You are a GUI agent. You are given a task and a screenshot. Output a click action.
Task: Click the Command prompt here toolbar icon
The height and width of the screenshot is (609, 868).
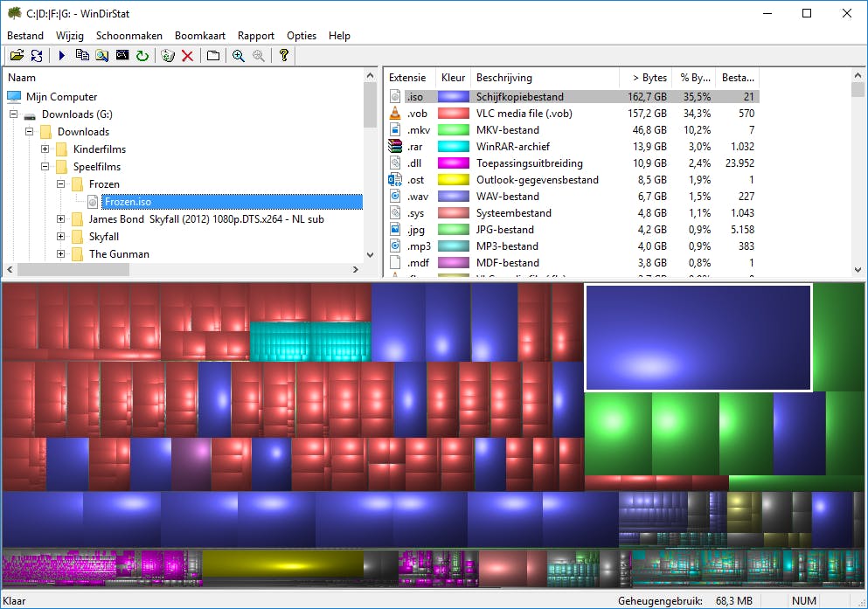[x=122, y=55]
